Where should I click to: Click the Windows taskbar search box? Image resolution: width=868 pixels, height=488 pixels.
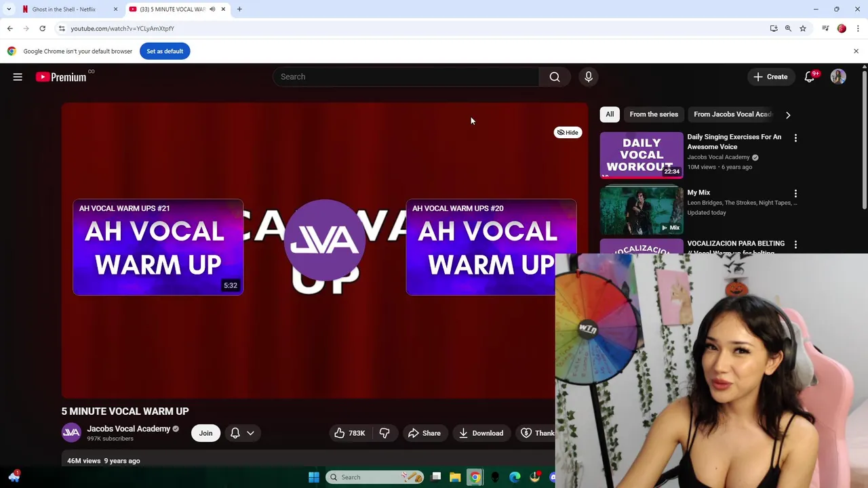tap(374, 477)
